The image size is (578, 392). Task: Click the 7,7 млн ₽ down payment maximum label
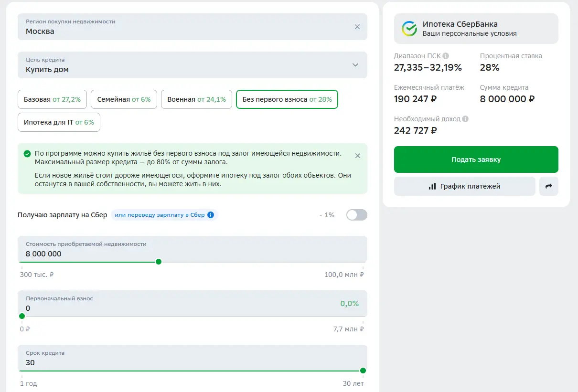pyautogui.click(x=348, y=329)
